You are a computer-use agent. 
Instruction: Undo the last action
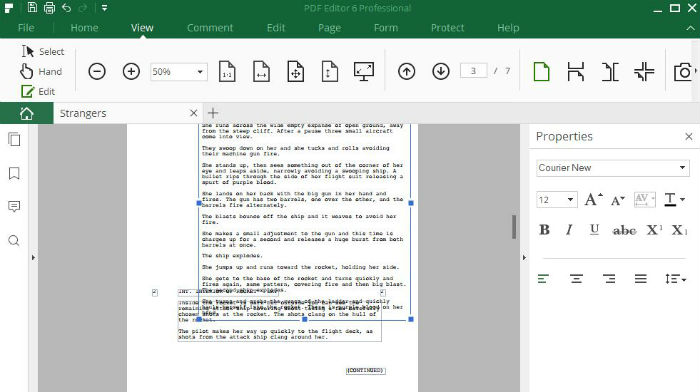(x=67, y=8)
